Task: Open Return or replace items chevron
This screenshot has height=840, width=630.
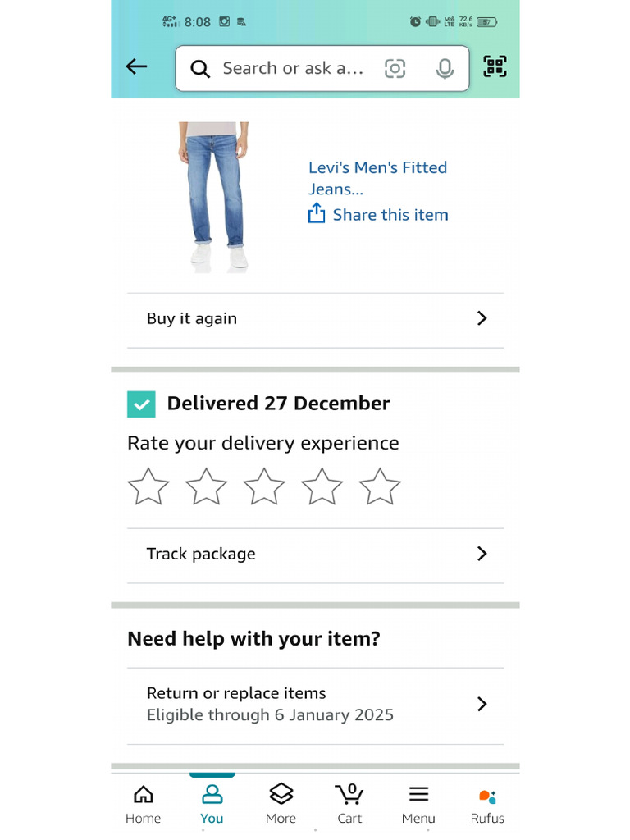Action: click(x=482, y=704)
